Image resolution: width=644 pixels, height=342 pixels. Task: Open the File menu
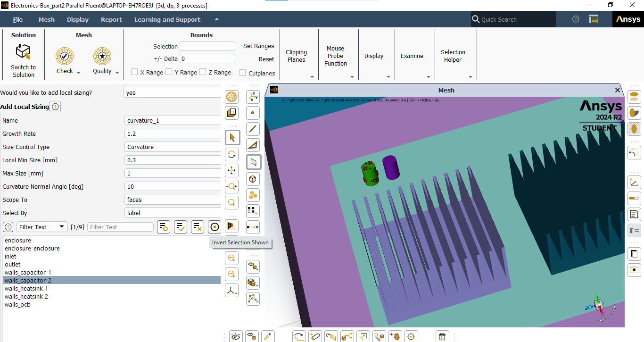pyautogui.click(x=18, y=19)
